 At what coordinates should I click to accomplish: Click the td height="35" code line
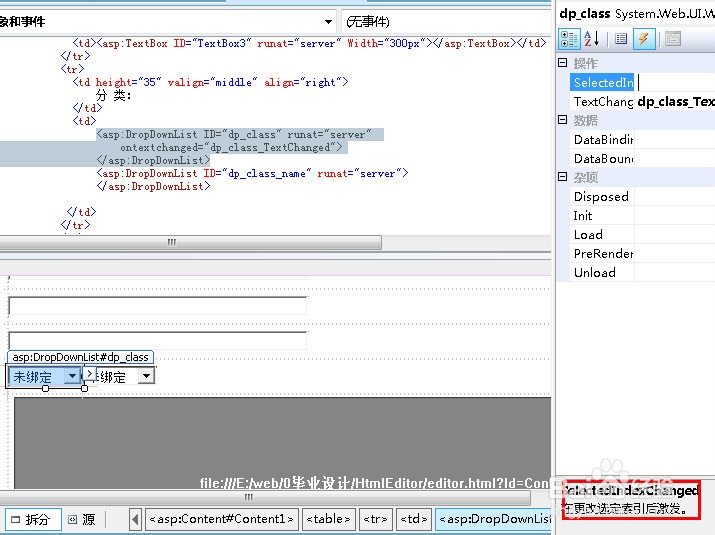pos(210,82)
